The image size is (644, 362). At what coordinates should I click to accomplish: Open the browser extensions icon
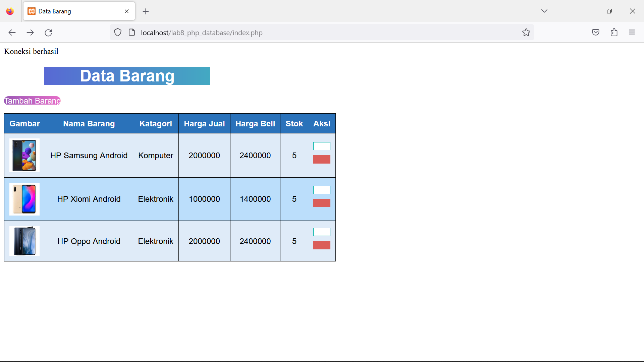614,32
